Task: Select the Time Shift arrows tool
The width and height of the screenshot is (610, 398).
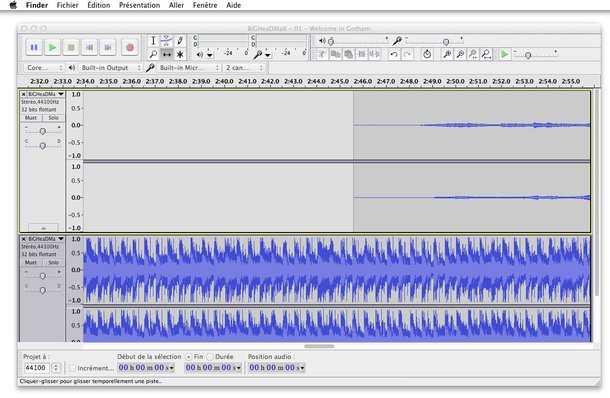Action: 167,54
